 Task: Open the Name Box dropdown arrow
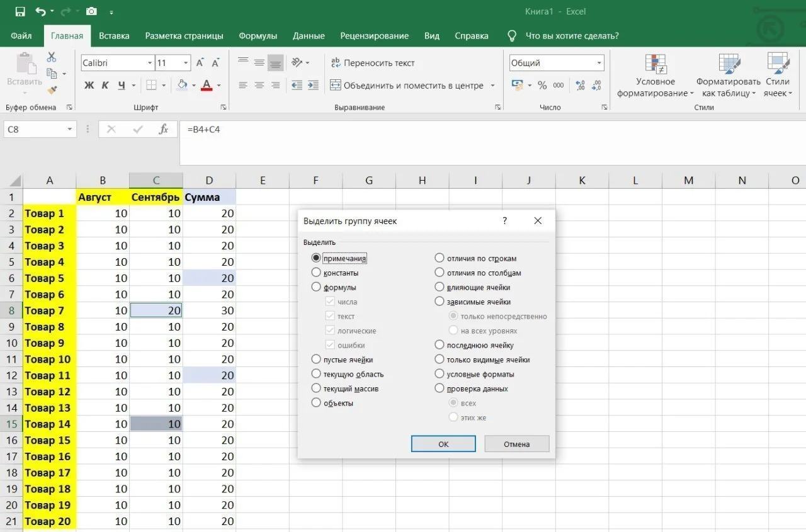70,129
